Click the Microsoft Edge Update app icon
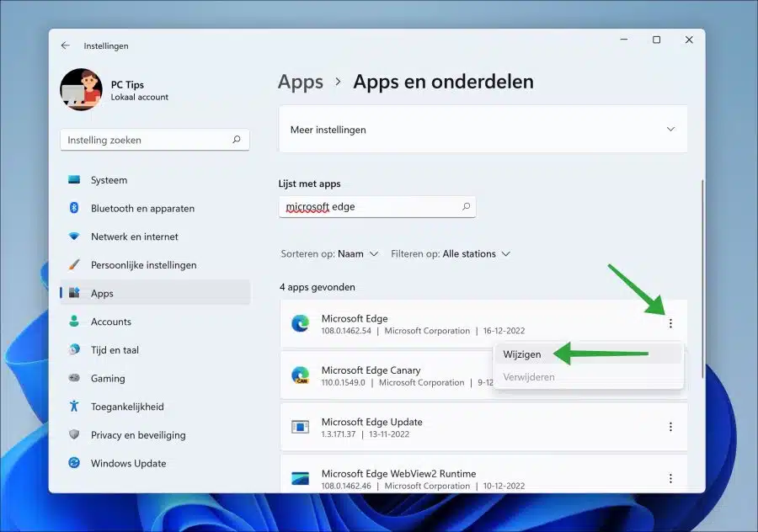 300,427
